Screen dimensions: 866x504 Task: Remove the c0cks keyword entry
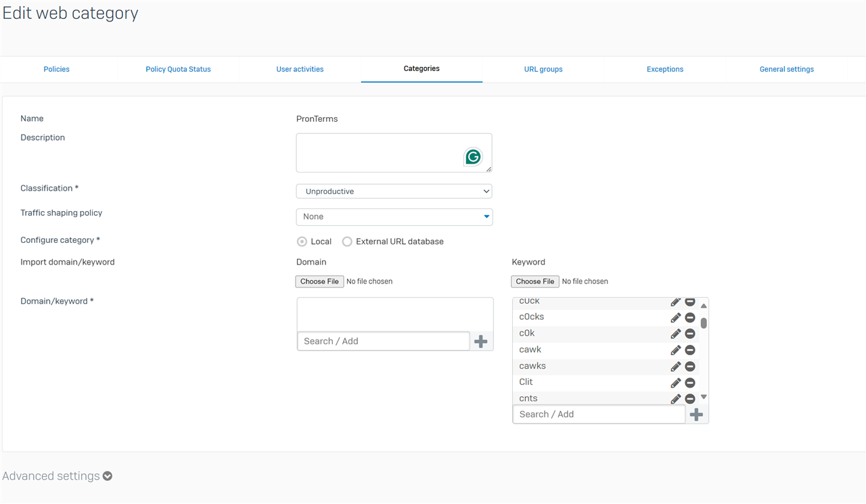690,317
